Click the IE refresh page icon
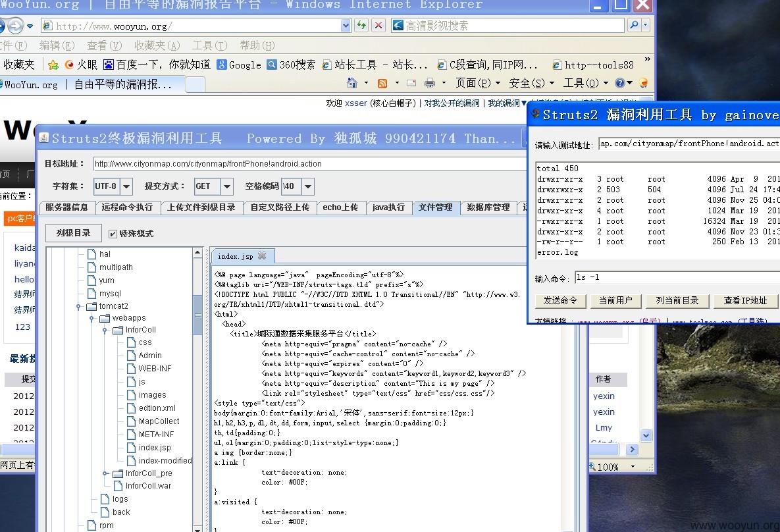This screenshot has height=532, width=780. (361, 25)
